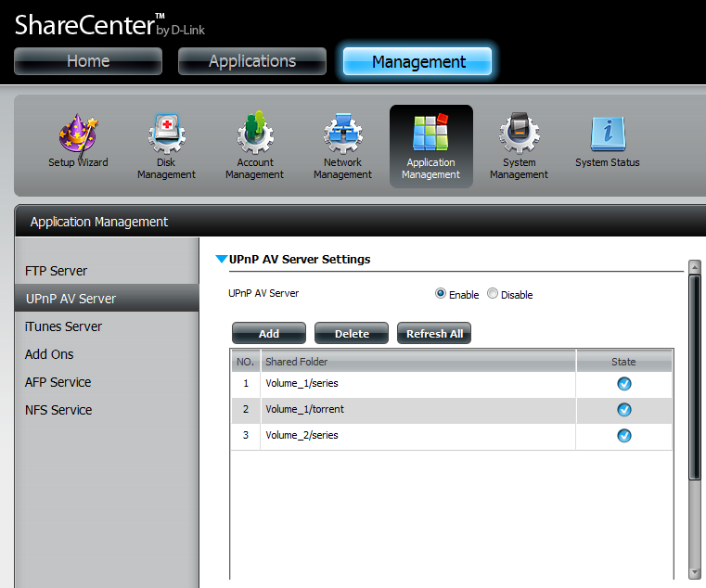Click the ShareCenter by D-Link logo
706x588 pixels.
109,25
